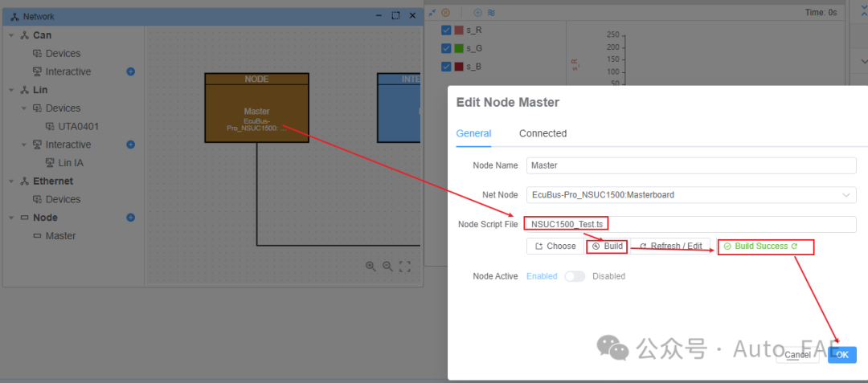Click the Refresh / Edit button
868x383 pixels.
click(670, 246)
